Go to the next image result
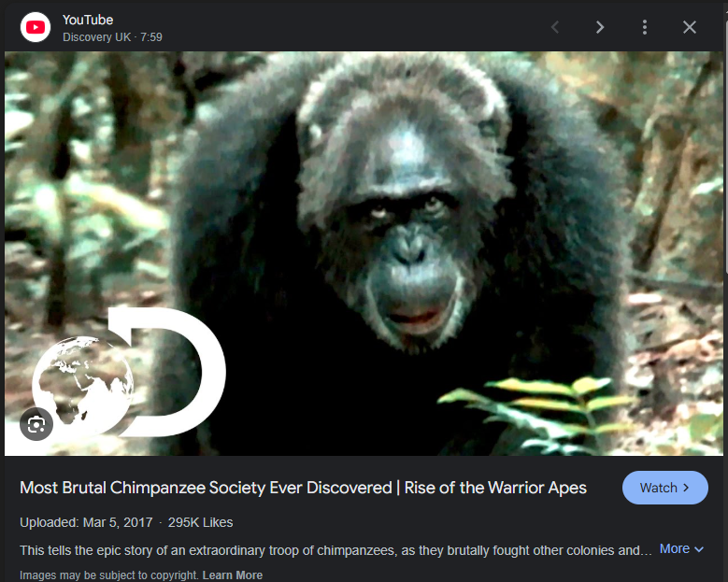Viewport: 728px width, 582px height. click(600, 27)
